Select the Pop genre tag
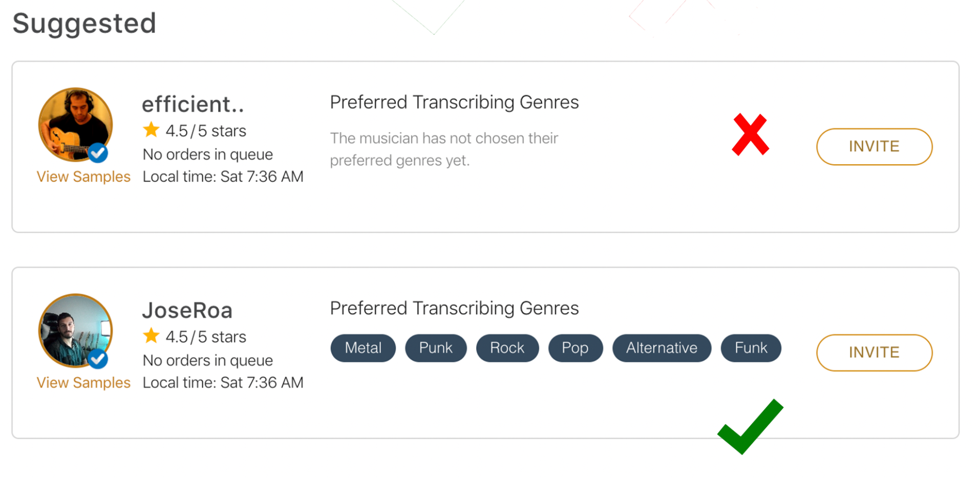Image resolution: width=980 pixels, height=478 pixels. pyautogui.click(x=576, y=348)
